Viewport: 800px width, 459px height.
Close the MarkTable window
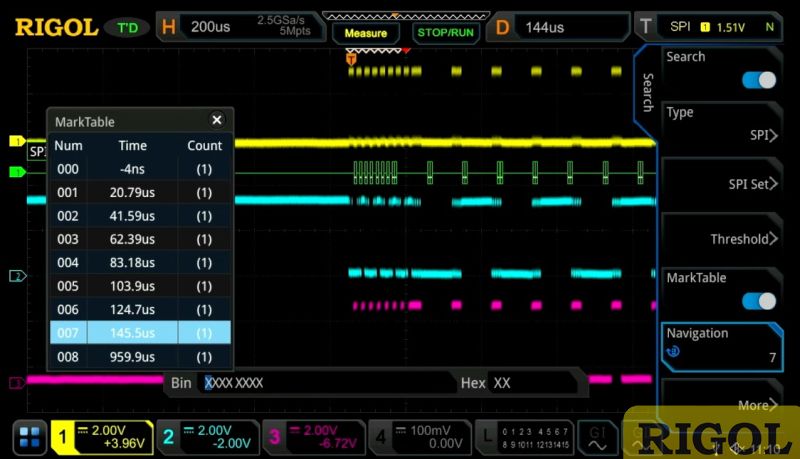click(x=217, y=120)
